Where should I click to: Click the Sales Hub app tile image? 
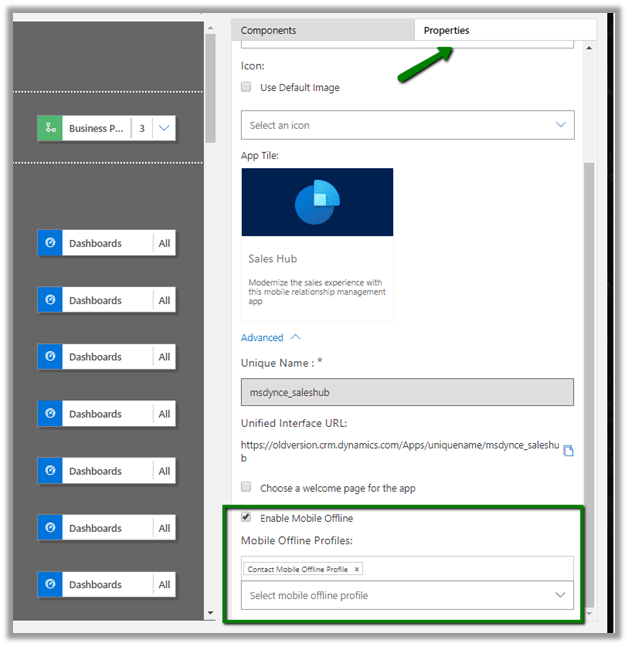(317, 204)
